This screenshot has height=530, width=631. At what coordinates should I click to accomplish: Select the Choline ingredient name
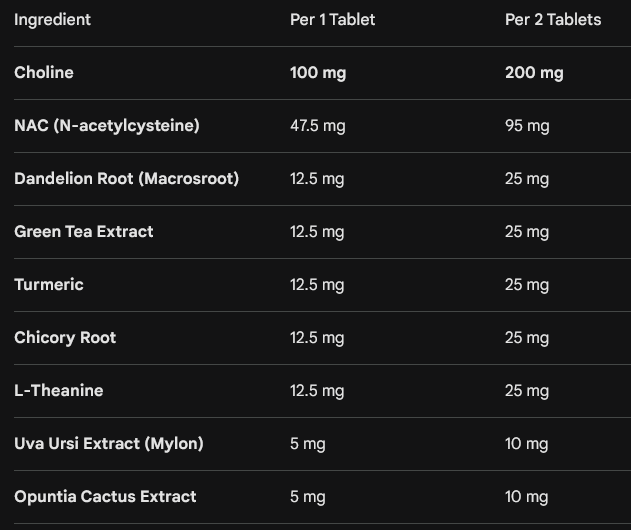coord(44,73)
